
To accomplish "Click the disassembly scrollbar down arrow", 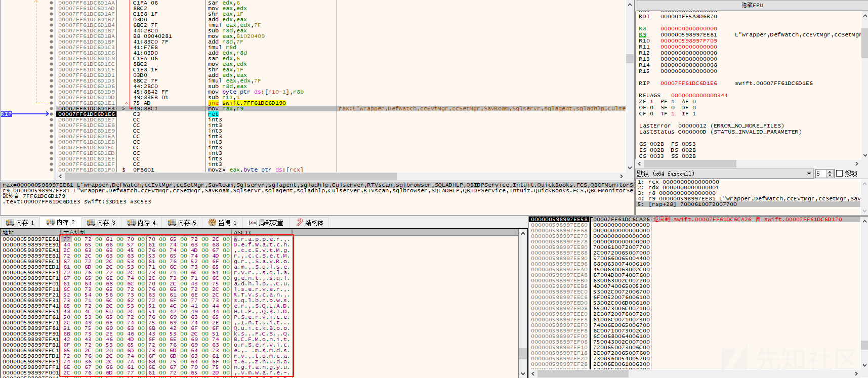I will (630, 168).
